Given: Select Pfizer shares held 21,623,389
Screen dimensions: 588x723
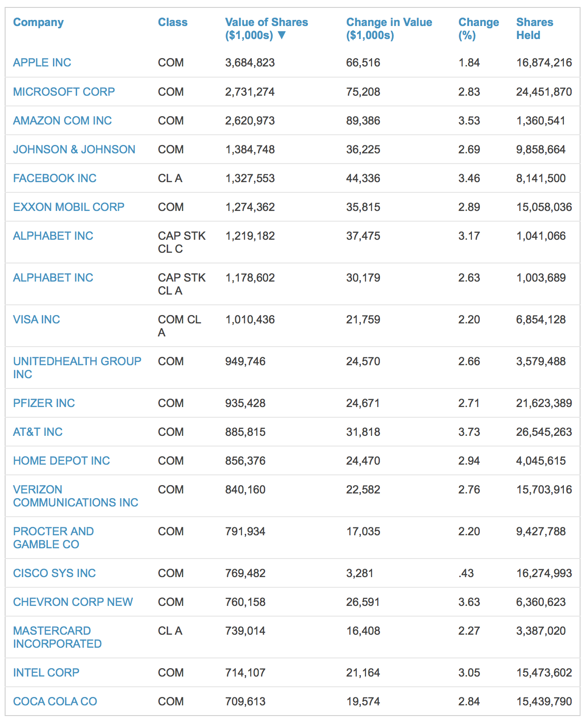Looking at the screenshot, I should [544, 403].
